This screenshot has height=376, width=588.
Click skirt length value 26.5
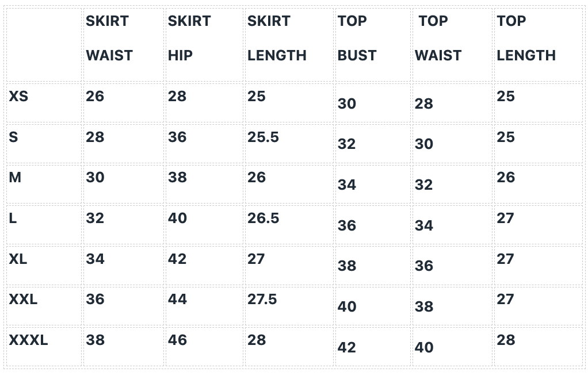tap(264, 218)
